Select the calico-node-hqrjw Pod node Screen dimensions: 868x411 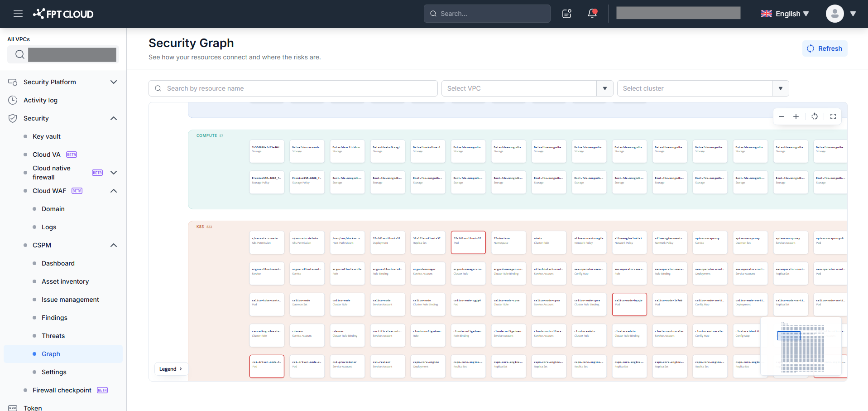[x=629, y=305]
